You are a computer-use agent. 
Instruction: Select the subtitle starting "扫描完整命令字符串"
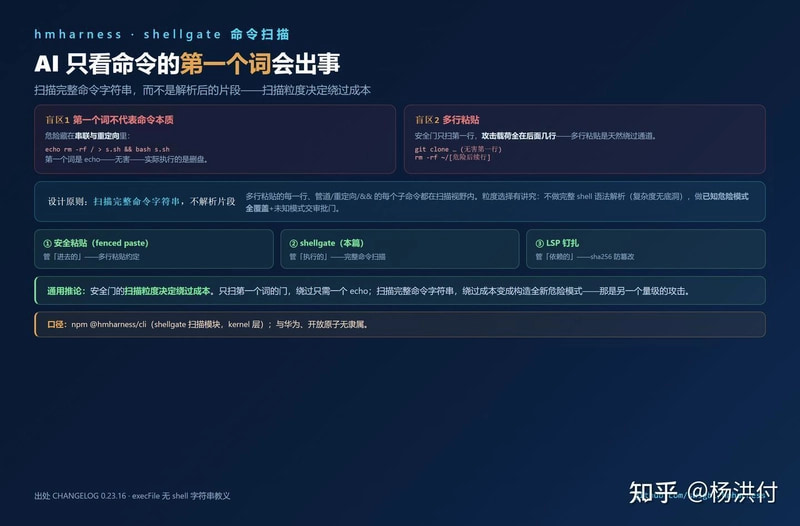[x=202, y=90]
